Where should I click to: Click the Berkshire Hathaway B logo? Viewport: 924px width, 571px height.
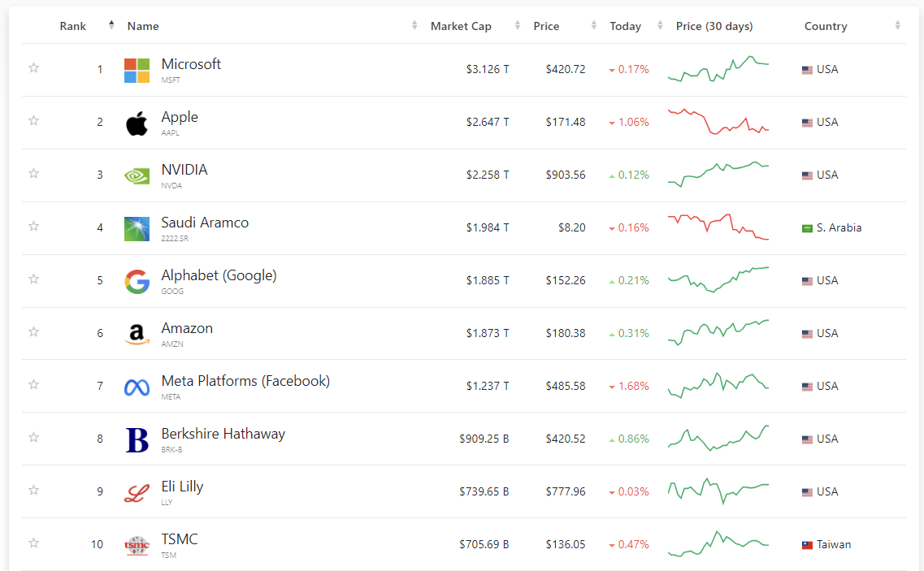pyautogui.click(x=137, y=439)
